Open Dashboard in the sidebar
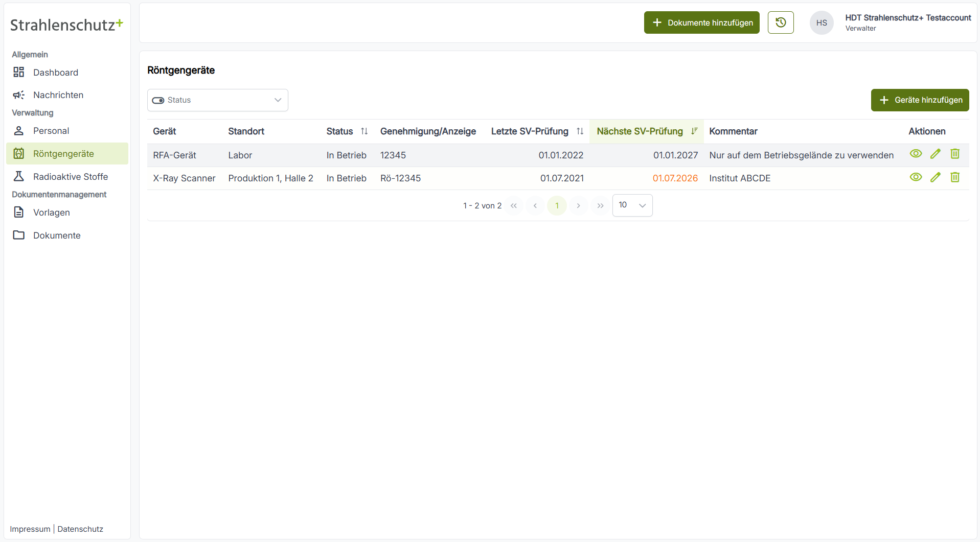 tap(67, 73)
